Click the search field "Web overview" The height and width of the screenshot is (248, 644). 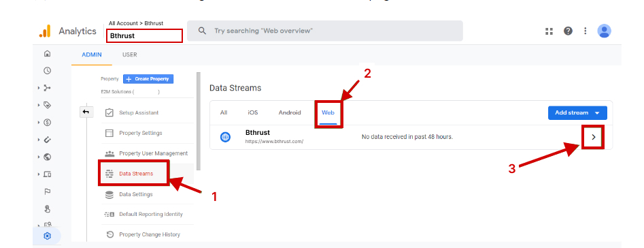325,31
